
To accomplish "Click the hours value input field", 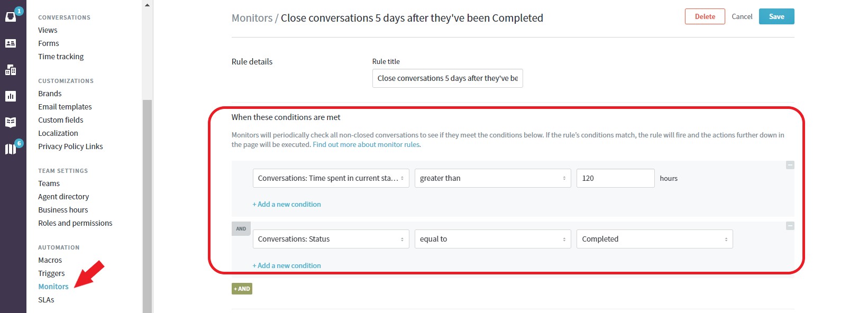I will pos(615,178).
